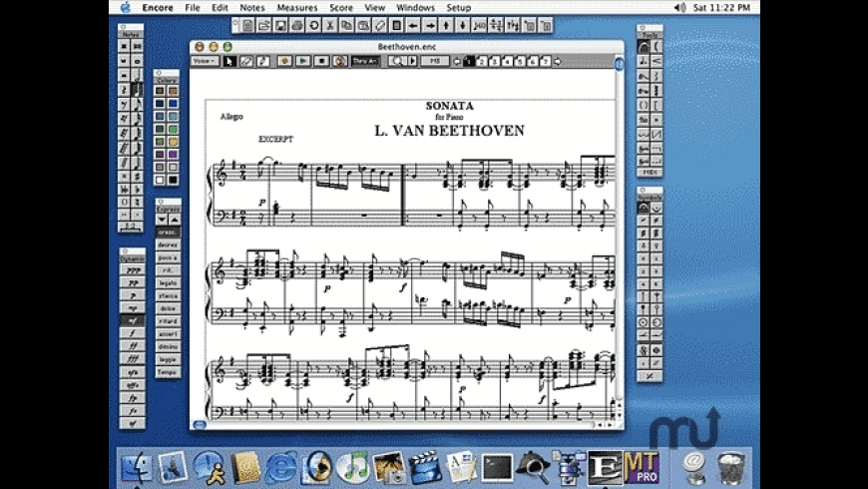
Task: Click the up arrow nudge icon
Action: pos(446,26)
